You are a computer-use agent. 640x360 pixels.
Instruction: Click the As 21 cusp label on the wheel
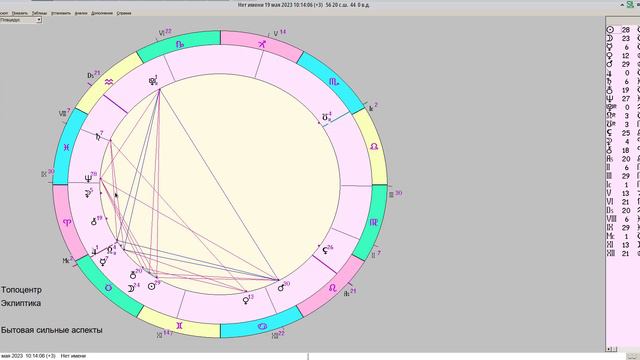(350, 292)
